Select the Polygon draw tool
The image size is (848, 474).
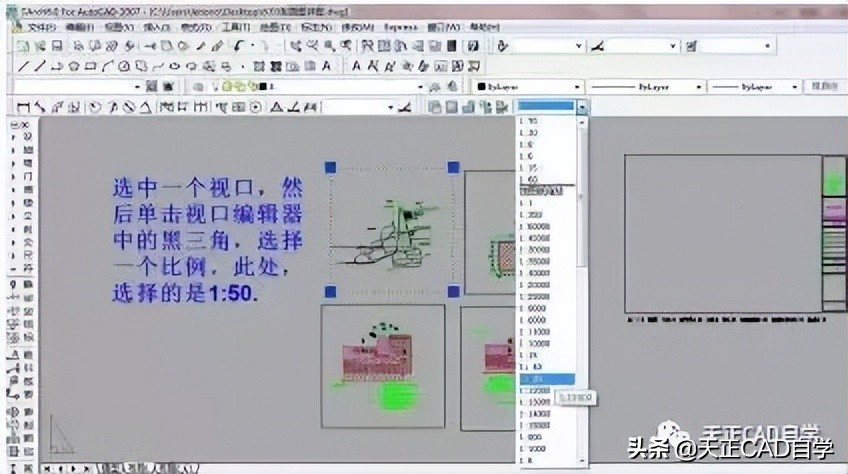point(74,67)
